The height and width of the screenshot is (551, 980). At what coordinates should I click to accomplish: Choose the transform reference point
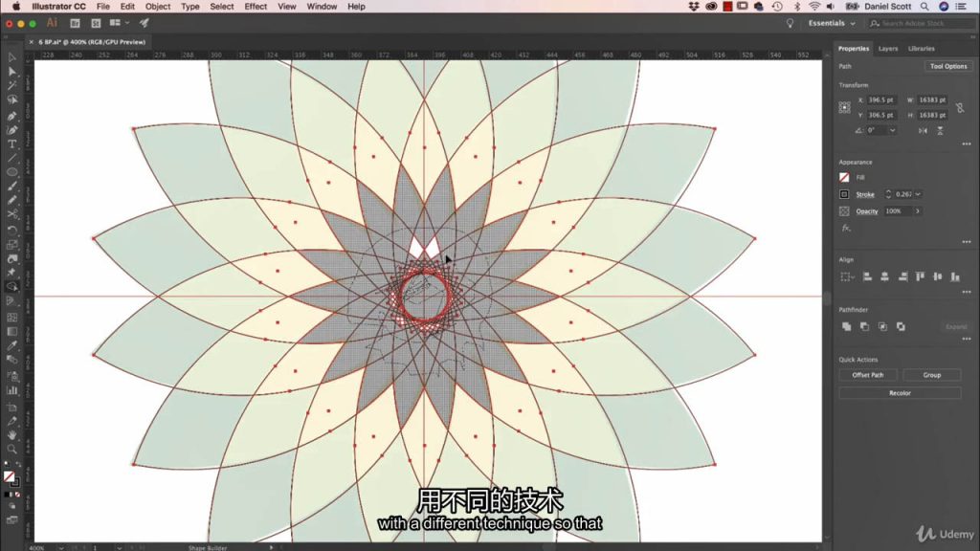pos(844,107)
